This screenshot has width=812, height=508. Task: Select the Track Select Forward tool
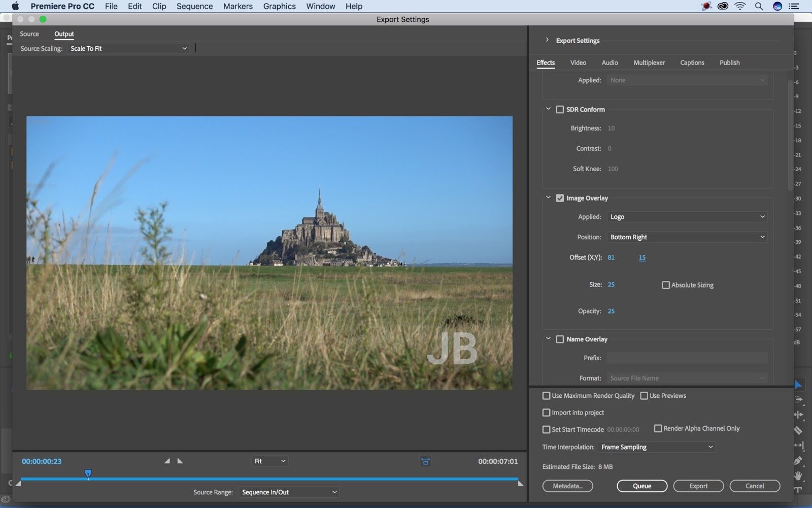[799, 400]
